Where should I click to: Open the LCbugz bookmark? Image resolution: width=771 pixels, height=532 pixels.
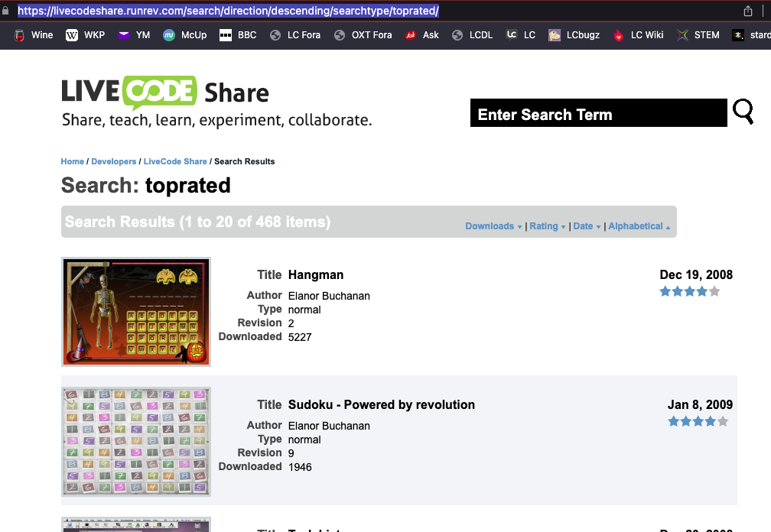[x=574, y=35]
